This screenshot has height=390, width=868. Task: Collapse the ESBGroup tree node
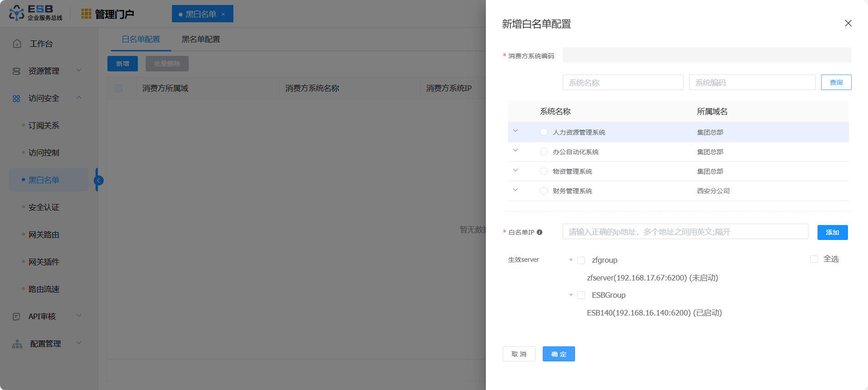(x=571, y=295)
